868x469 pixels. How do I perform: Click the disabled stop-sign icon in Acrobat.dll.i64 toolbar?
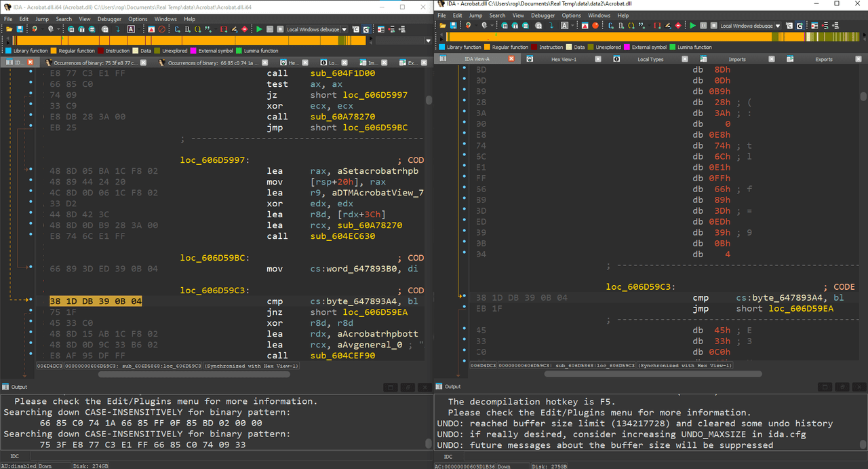coord(161,29)
